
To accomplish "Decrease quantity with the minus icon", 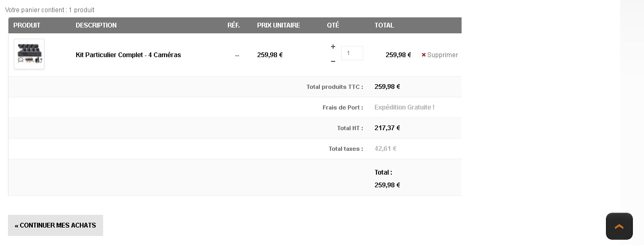I will (x=333, y=61).
